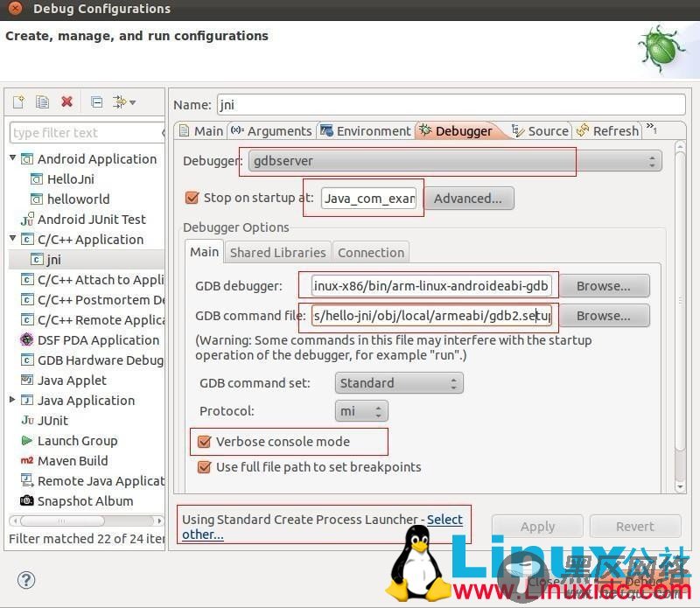Click the Java Applet icon
The image size is (700, 608).
coord(27,380)
